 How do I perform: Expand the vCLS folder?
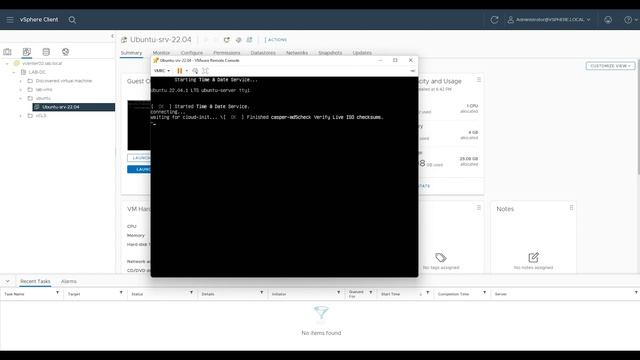20,116
